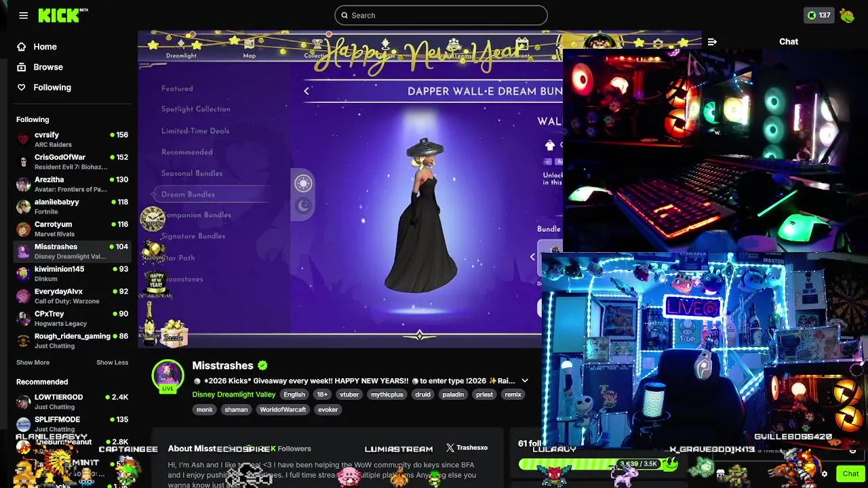Select Limited-Time Deals in game shop
This screenshot has width=868, height=488.
point(195,131)
